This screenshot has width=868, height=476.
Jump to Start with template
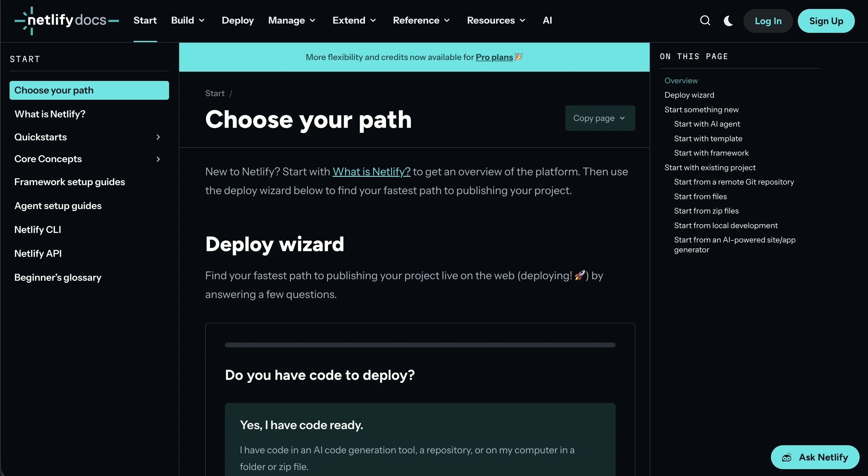point(708,139)
